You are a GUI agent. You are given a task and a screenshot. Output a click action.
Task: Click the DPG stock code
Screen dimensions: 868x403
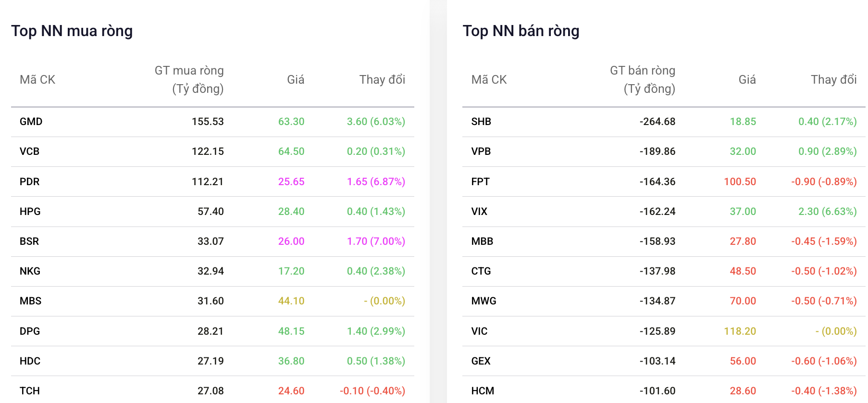click(x=30, y=331)
